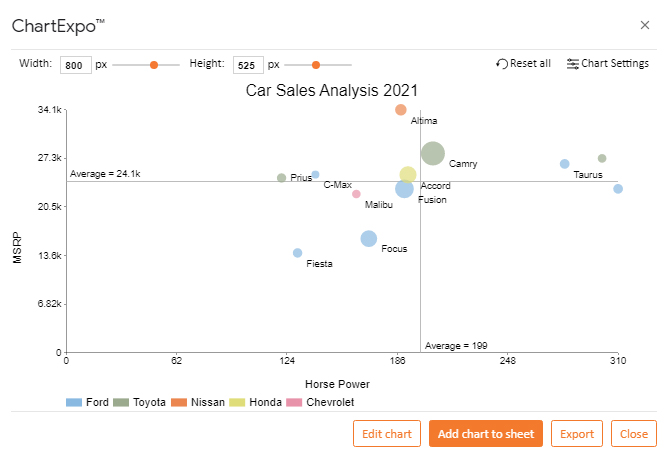
Task: Click the Average = 199 label
Action: click(456, 346)
